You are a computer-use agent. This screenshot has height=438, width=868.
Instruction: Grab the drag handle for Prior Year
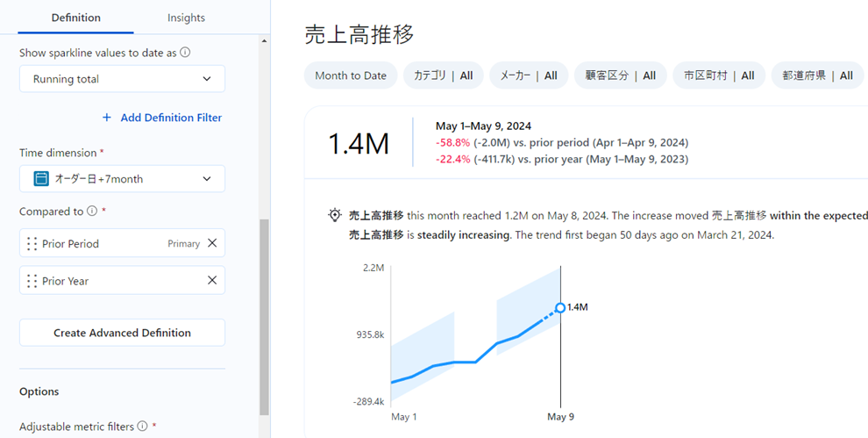(x=32, y=281)
